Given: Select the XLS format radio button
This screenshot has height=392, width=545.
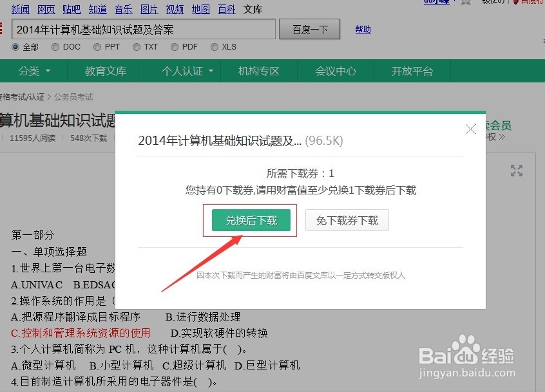Looking at the screenshot, I should [x=215, y=47].
